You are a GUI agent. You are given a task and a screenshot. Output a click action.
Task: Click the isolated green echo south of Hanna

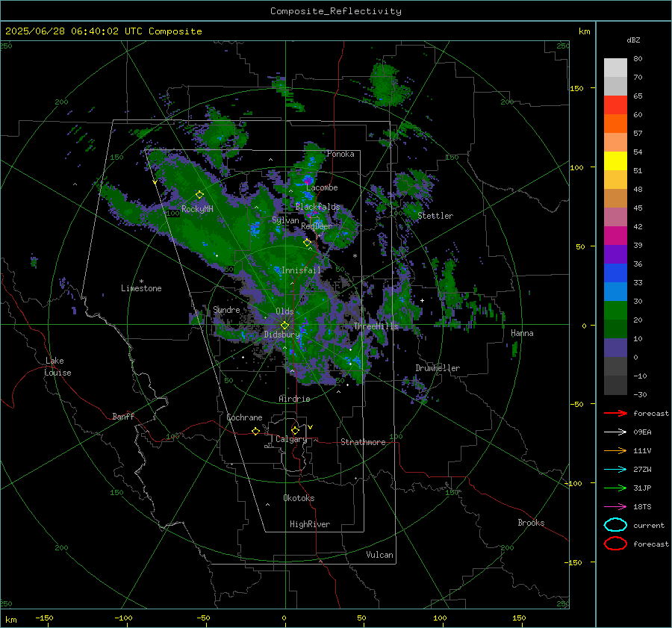click(514, 349)
